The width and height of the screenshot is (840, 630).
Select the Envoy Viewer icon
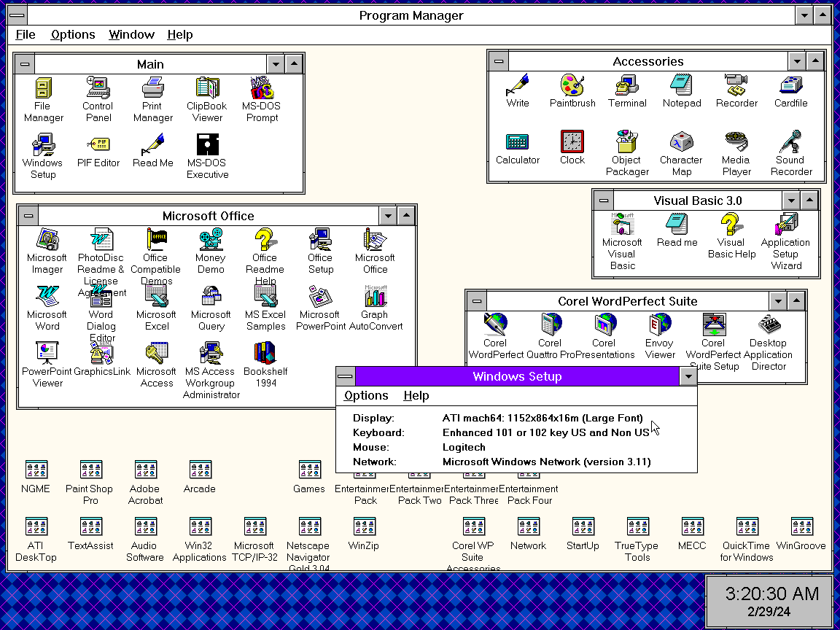tap(659, 324)
